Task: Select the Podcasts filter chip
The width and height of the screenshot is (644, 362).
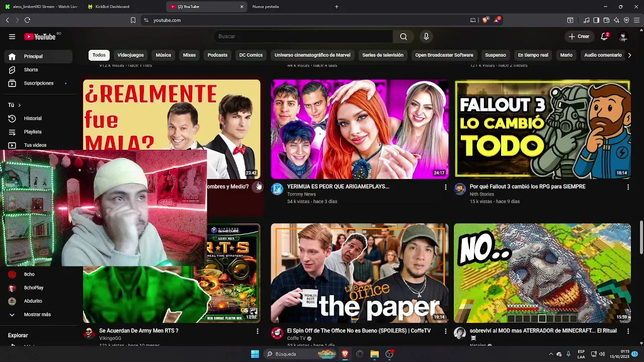Action: coord(217,55)
